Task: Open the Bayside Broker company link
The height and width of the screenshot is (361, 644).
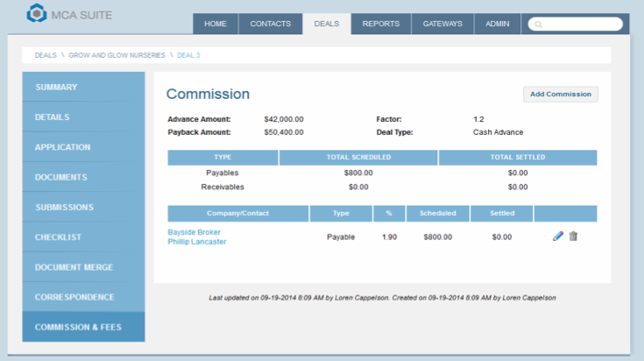Action: tap(194, 232)
